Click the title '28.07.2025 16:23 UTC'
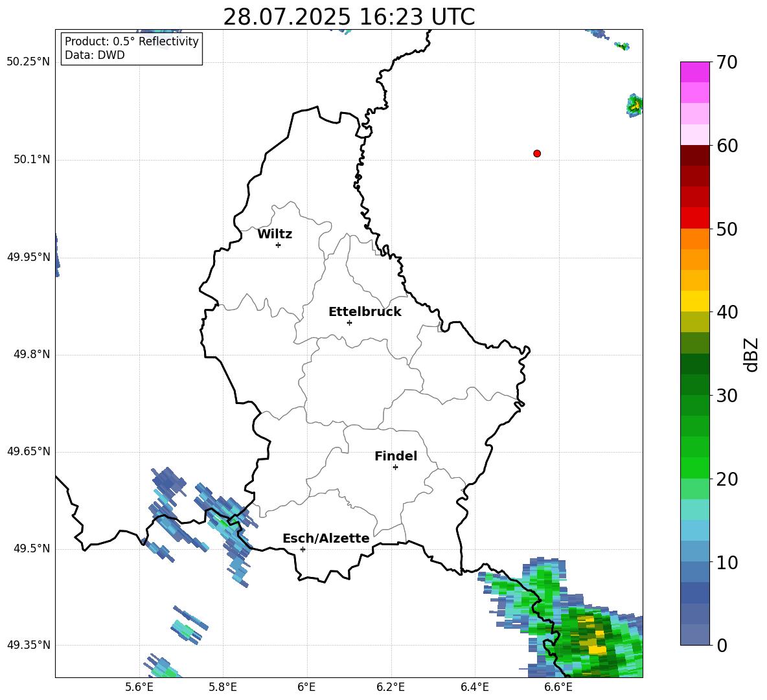767x700 pixels. click(349, 17)
